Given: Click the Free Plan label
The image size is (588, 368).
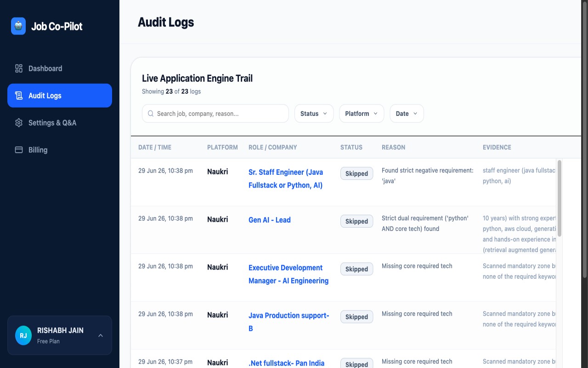Looking at the screenshot, I should point(48,341).
